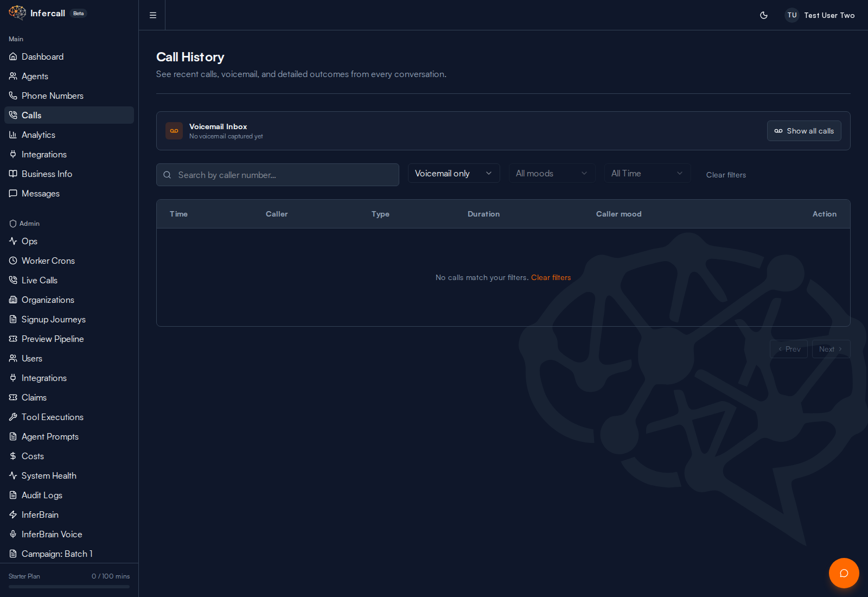Open the Voicemail only filter dropdown
Viewport: 868px width, 597px height.
pyautogui.click(x=454, y=173)
